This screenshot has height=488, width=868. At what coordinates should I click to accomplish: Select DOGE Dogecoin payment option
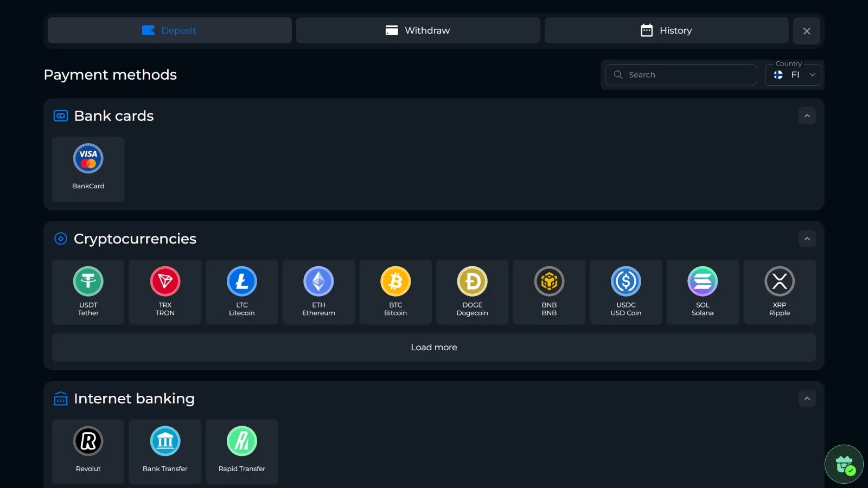[472, 292]
